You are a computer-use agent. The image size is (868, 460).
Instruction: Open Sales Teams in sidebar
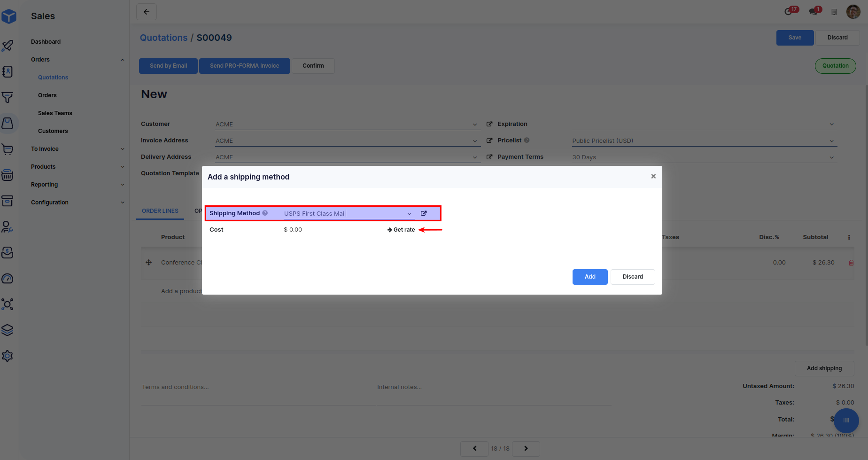point(55,113)
